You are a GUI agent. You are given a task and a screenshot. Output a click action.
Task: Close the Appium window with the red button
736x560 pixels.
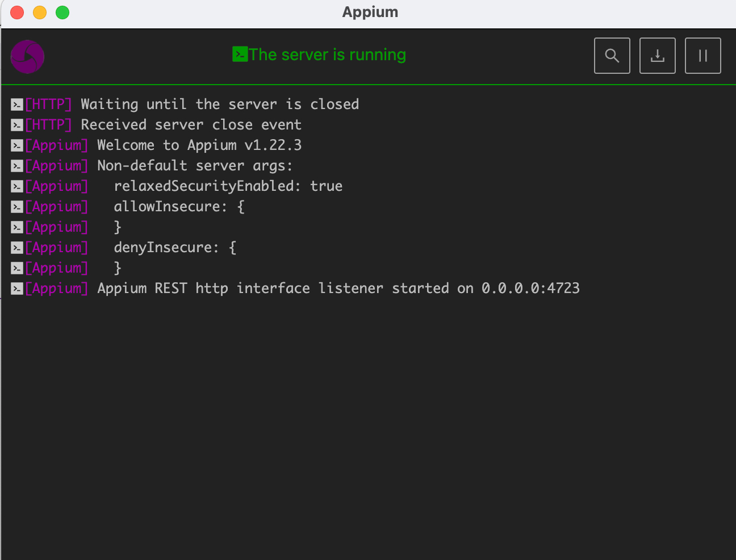coord(17,12)
